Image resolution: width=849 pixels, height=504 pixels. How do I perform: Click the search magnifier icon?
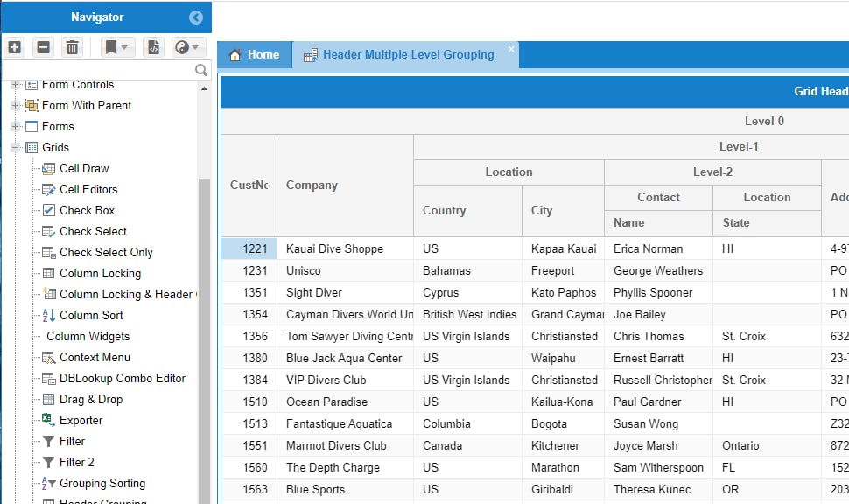coord(201,70)
